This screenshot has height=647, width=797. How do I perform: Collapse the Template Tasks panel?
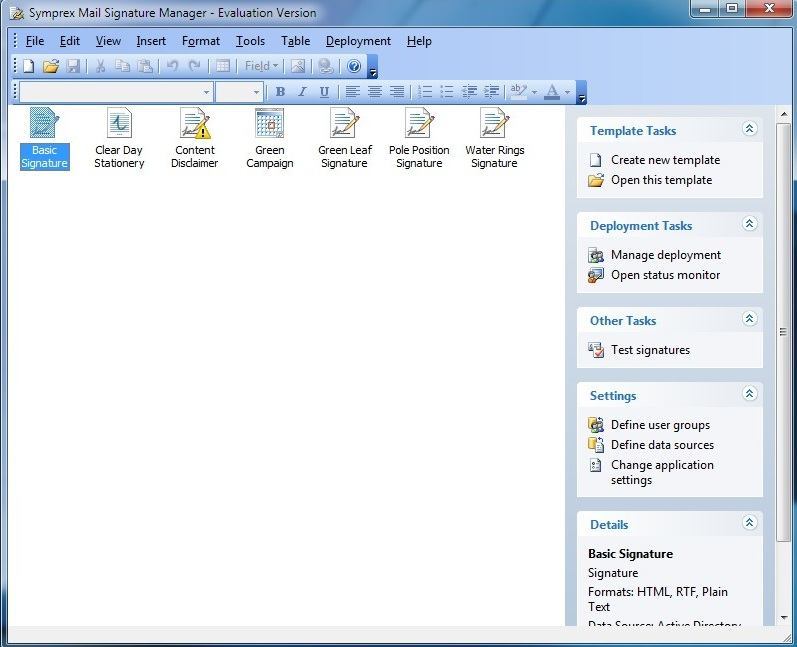click(x=749, y=129)
